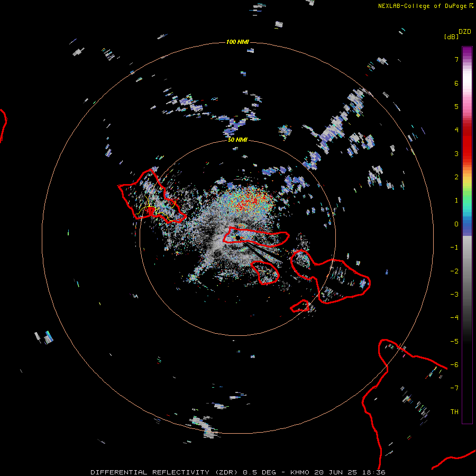Click the KHMO station identifier in caption
The width and height of the screenshot is (476, 476).
pos(300,472)
